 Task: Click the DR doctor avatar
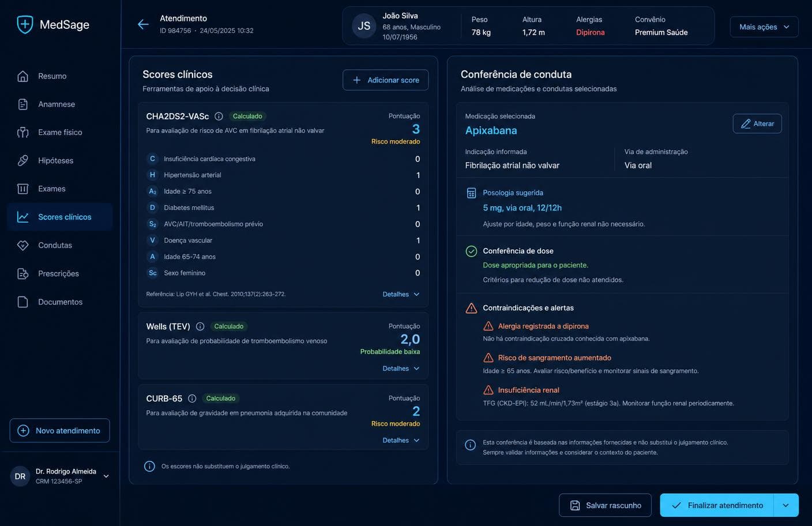coord(20,476)
